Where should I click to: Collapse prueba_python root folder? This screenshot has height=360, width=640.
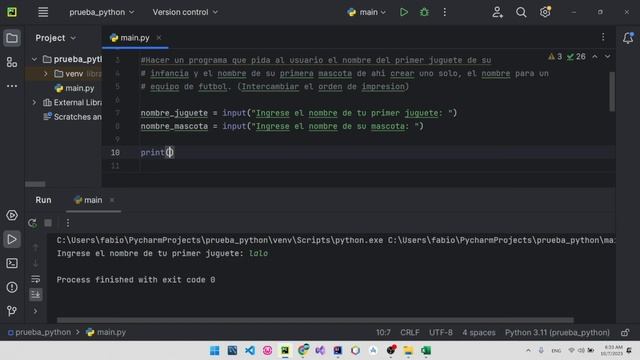34,59
